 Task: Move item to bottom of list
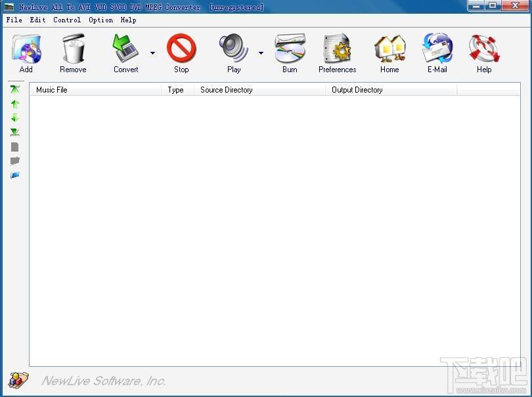[15, 132]
